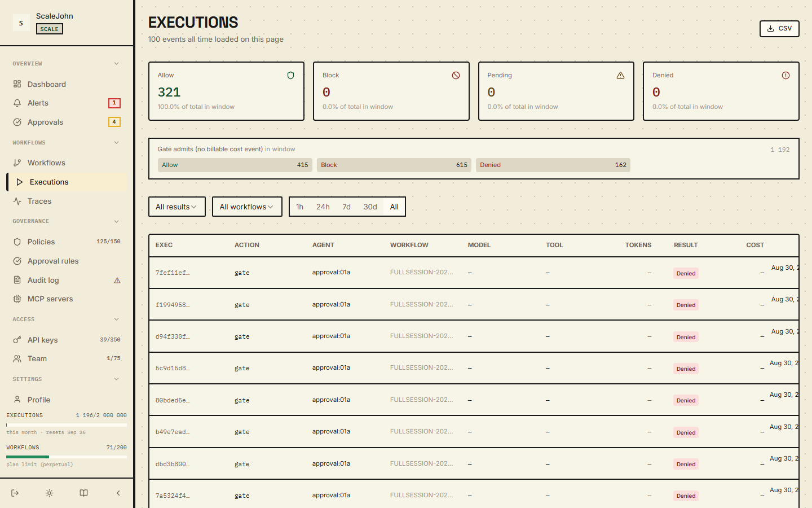Collapse the Workflows section chevron

click(117, 143)
